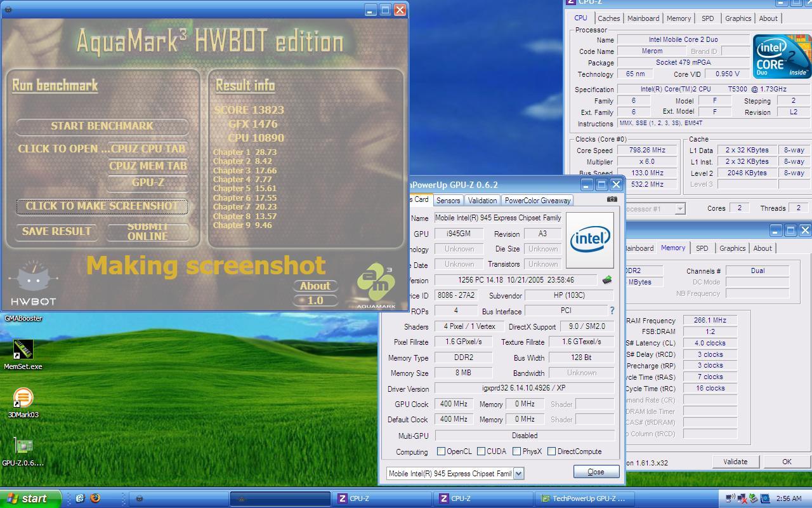Click the 1.0 version button in AquaMark
Screen dimensions: 812x508
coord(315,300)
